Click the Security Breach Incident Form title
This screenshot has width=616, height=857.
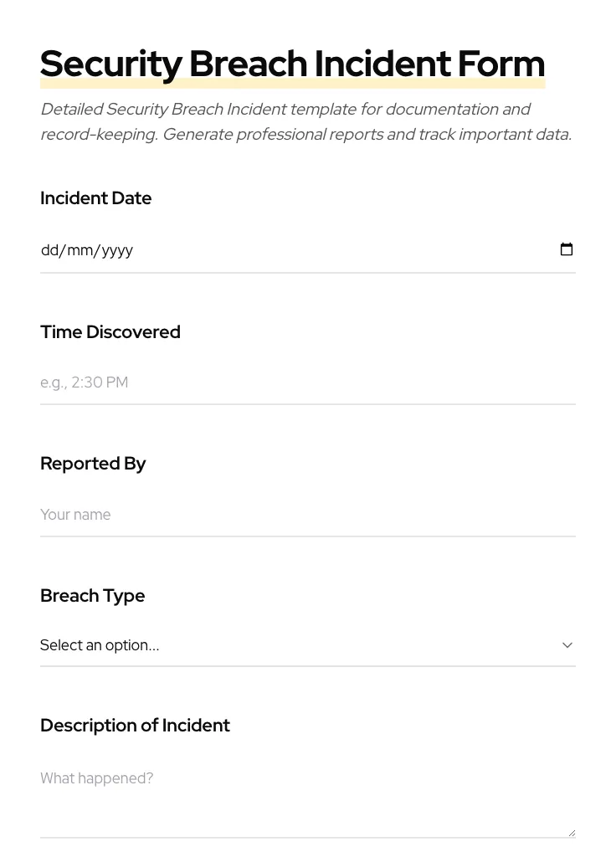[x=292, y=64]
